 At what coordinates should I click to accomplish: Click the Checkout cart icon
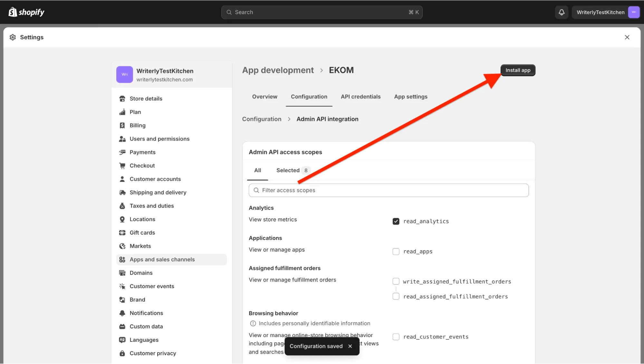[x=122, y=166]
